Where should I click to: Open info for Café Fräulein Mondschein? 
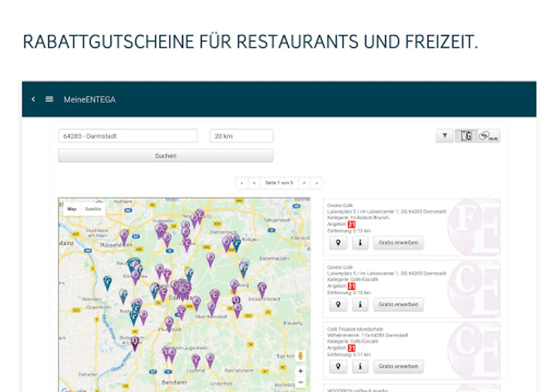click(360, 366)
